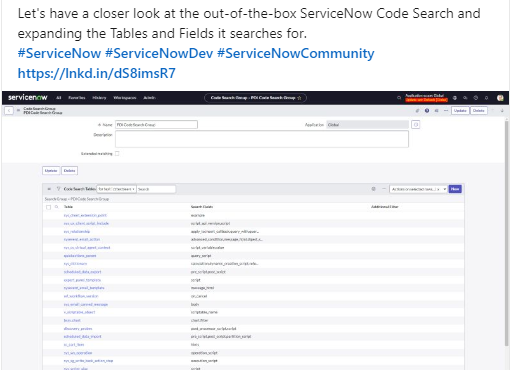Screen dimensions: 518x370
Task: Go to next record with down arrow
Action: coord(502,111)
